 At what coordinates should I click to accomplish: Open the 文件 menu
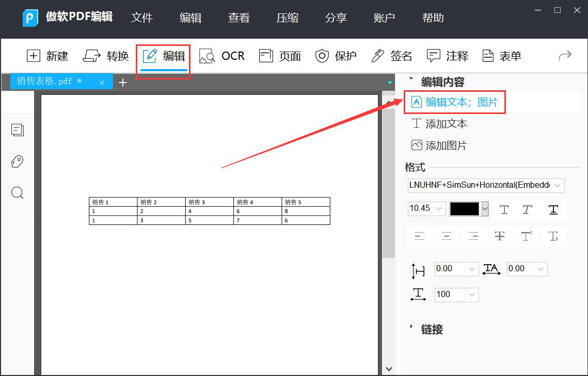coord(142,18)
